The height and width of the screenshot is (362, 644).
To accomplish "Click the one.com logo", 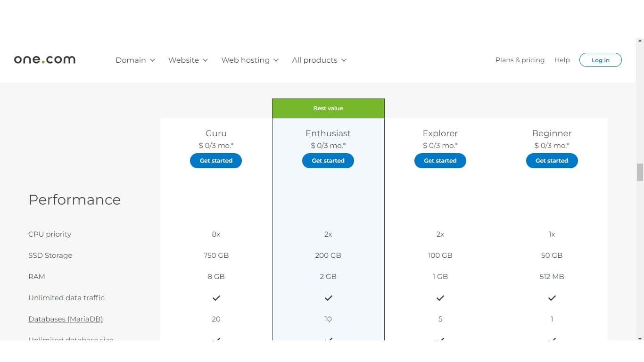I will [x=45, y=60].
